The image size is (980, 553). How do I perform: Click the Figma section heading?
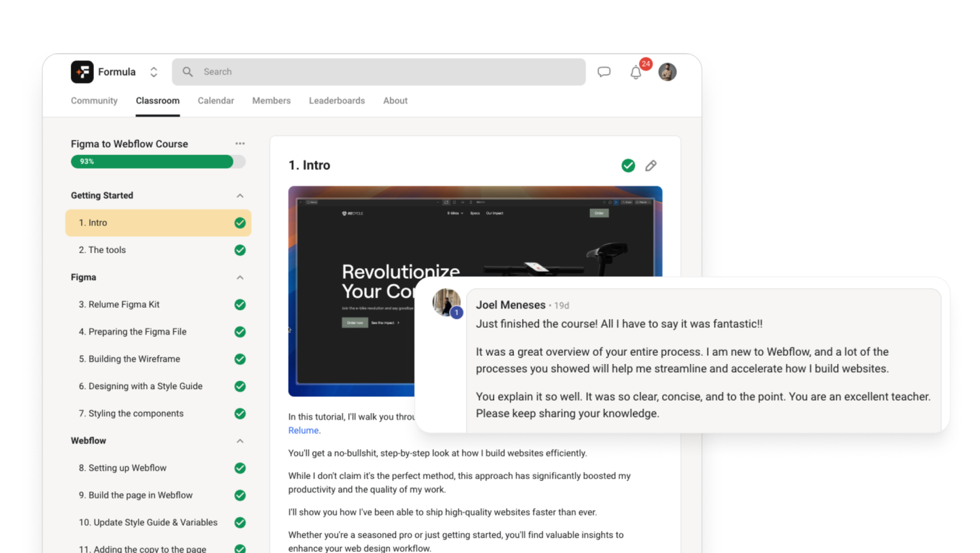(84, 278)
